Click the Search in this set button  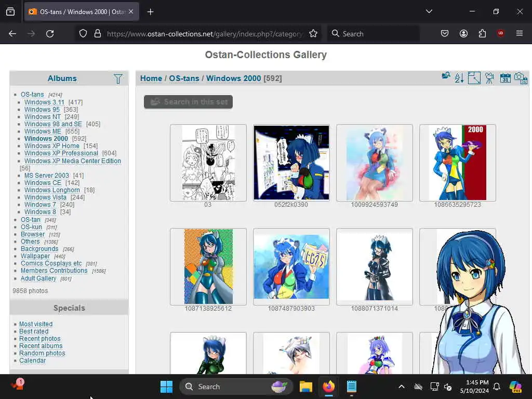pos(188,102)
